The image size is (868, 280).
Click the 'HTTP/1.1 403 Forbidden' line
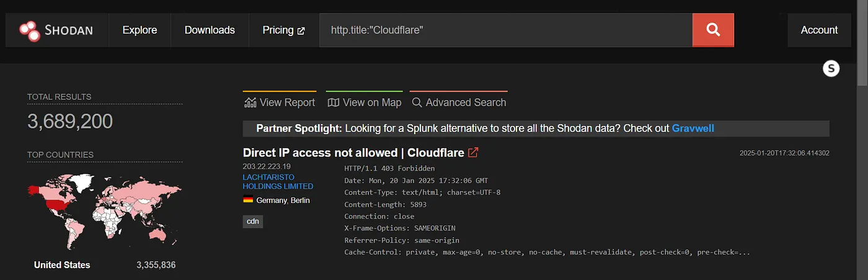(389, 168)
